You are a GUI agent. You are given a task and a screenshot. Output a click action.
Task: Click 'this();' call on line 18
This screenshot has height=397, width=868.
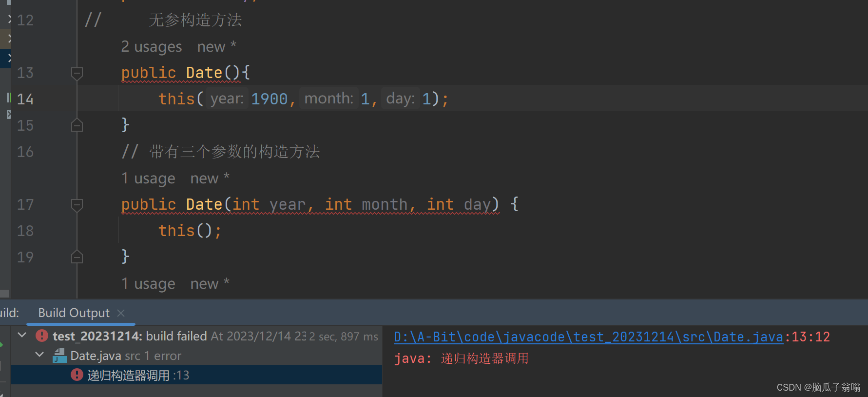click(190, 231)
